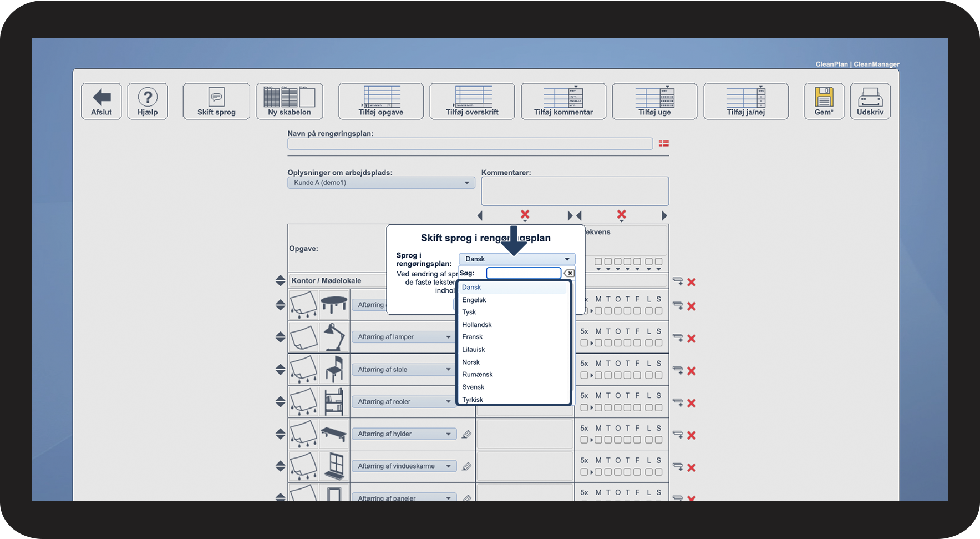Expand the Aftørring af stole dropdown

coord(404,370)
